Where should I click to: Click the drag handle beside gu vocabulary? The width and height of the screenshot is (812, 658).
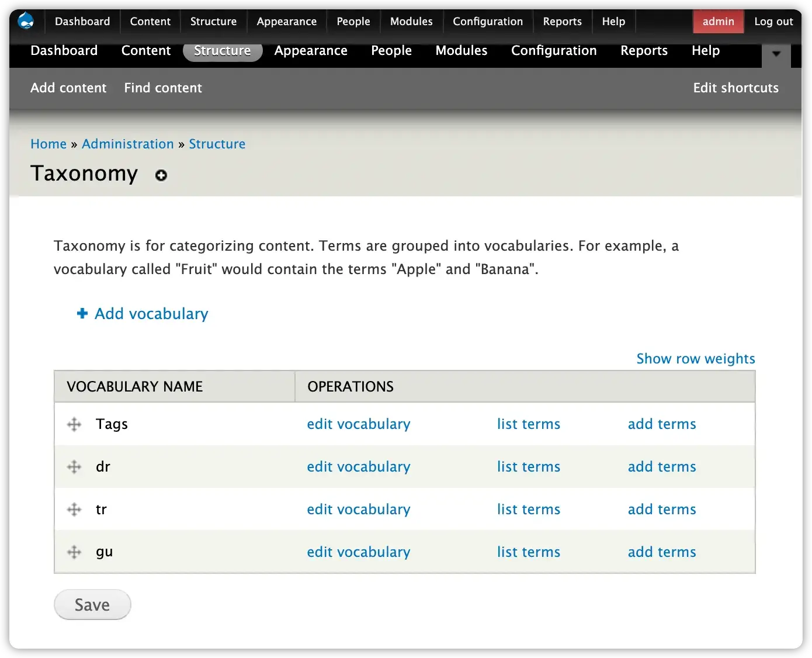click(x=74, y=552)
